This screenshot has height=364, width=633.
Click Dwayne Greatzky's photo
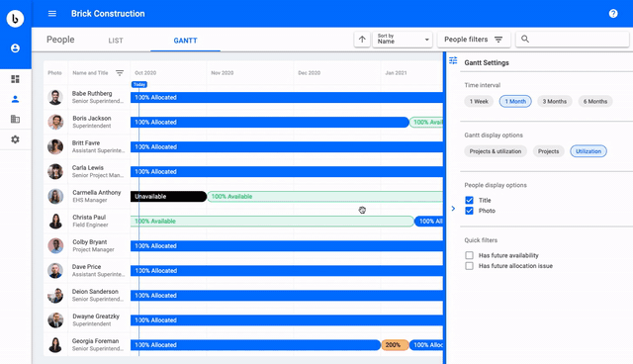[x=55, y=320]
